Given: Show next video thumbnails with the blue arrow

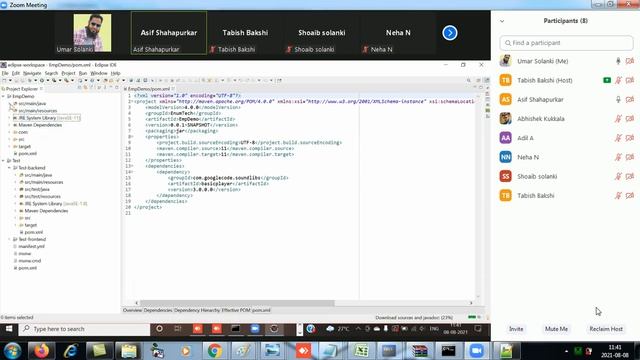Looking at the screenshot, I should pyautogui.click(x=450, y=33).
